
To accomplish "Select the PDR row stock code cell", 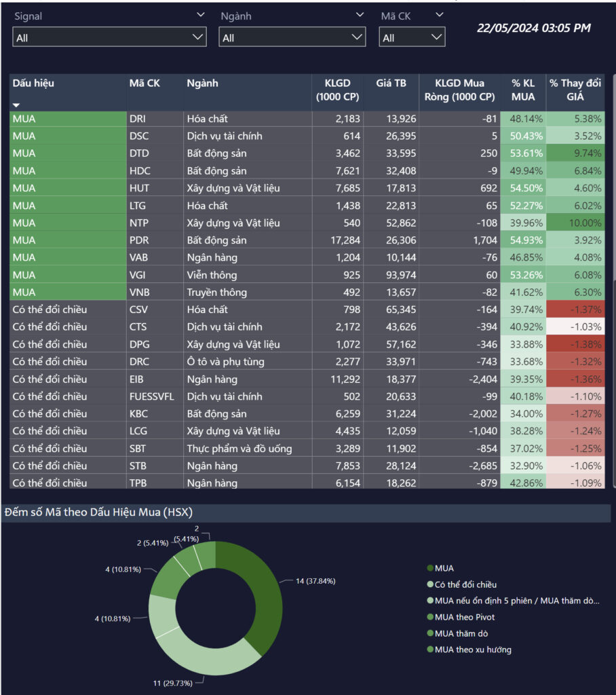I will tap(138, 240).
